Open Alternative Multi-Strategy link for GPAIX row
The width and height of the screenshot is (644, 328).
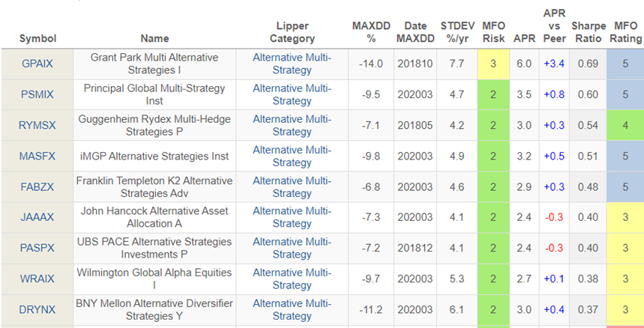tap(292, 64)
